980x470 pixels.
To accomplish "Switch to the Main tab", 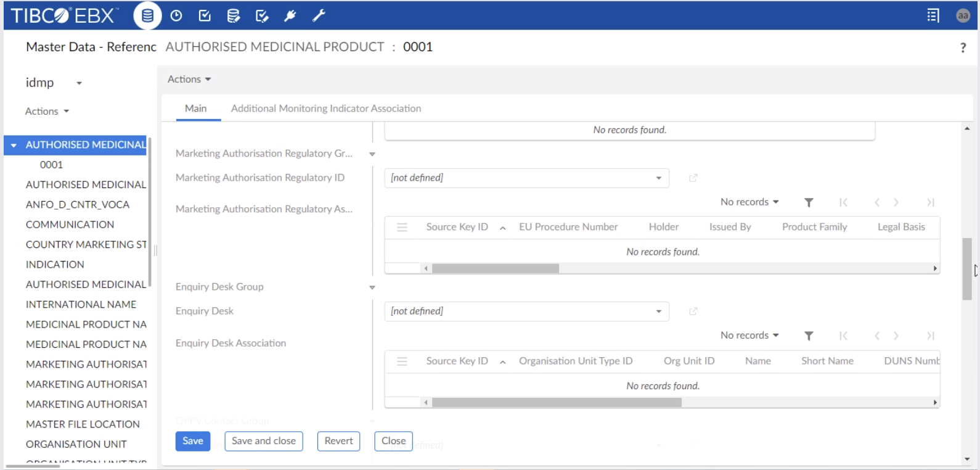I will tap(195, 109).
